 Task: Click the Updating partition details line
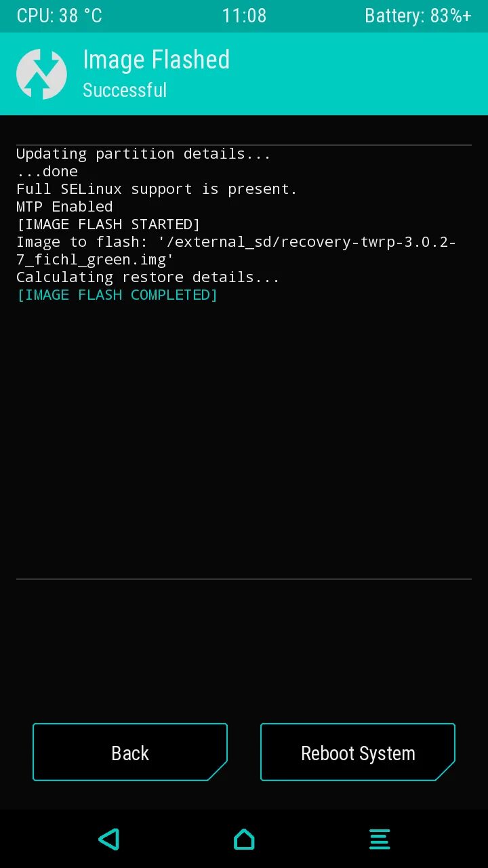[x=143, y=154]
